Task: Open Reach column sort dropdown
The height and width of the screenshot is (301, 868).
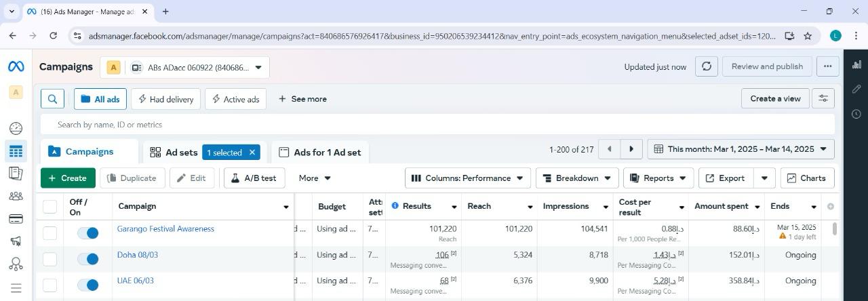Action: (x=530, y=206)
